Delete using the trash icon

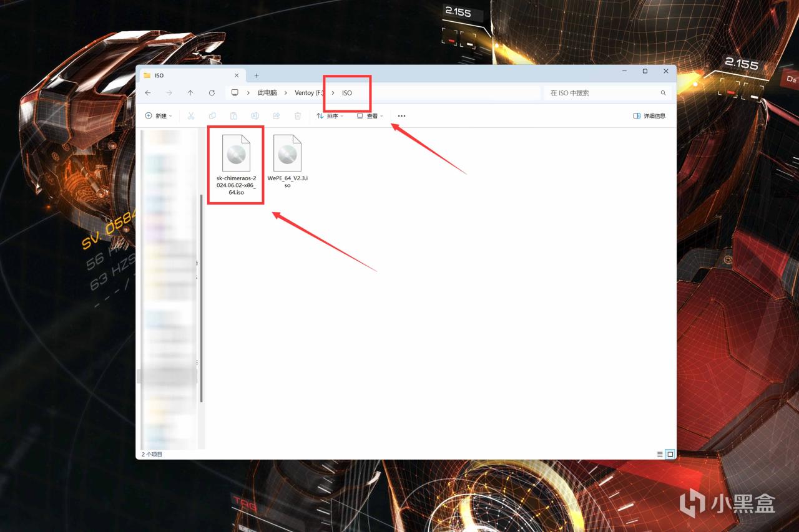(298, 116)
